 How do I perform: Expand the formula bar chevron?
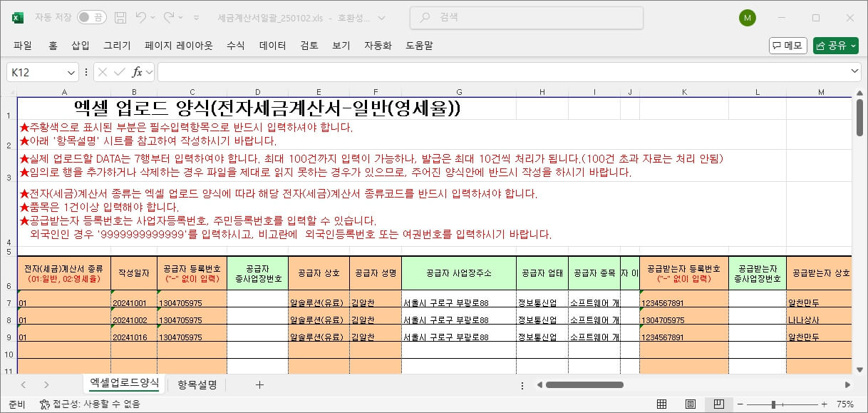(x=855, y=72)
